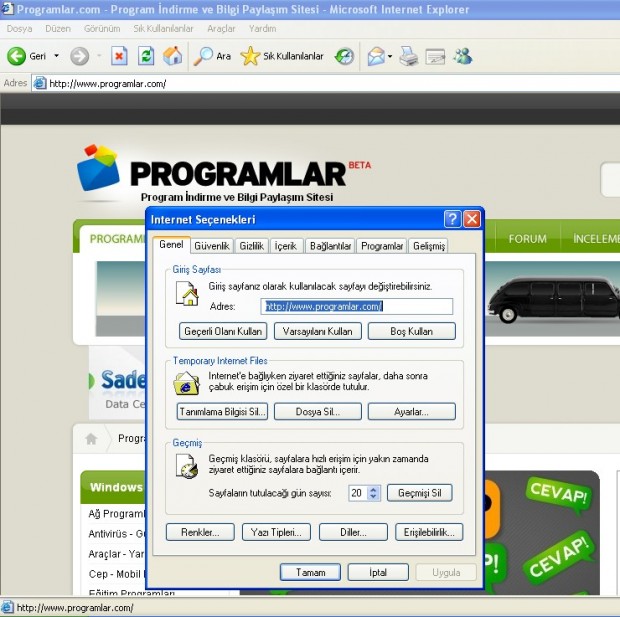Click the Refresh page icon
The height and width of the screenshot is (617, 620).
(x=146, y=56)
